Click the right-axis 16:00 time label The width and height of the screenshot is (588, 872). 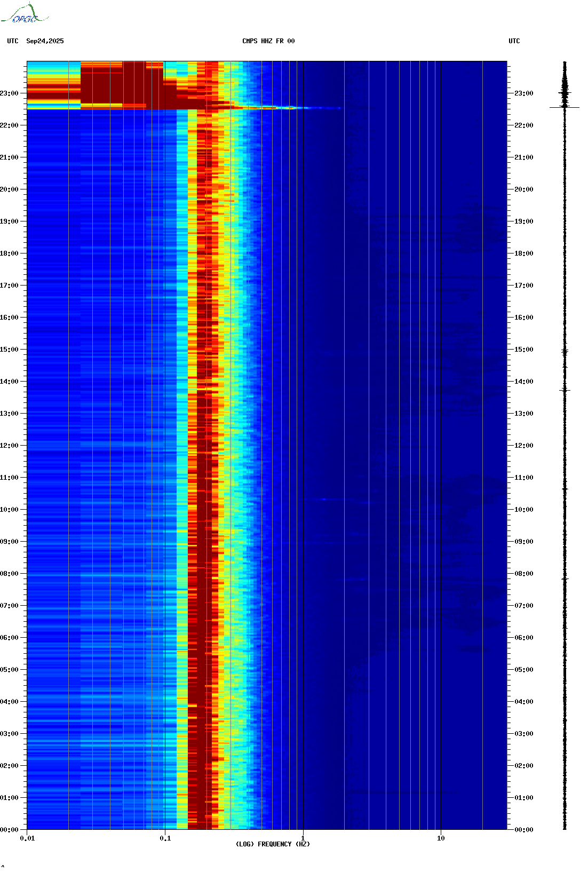[x=524, y=318]
